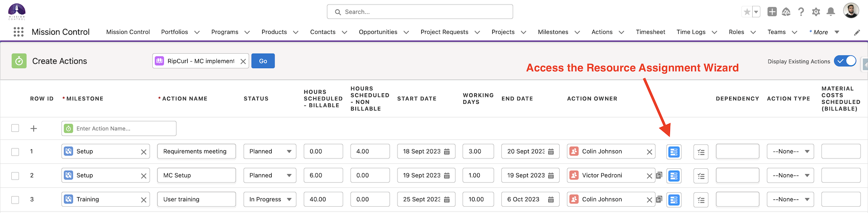The image size is (868, 213).
Task: Open the Timesheet tab
Action: click(x=651, y=32)
